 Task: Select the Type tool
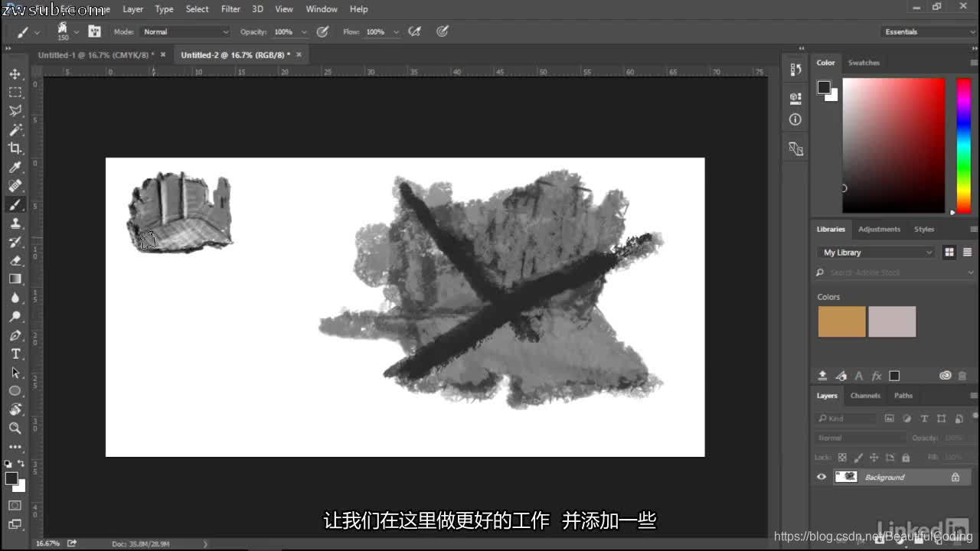pyautogui.click(x=15, y=354)
